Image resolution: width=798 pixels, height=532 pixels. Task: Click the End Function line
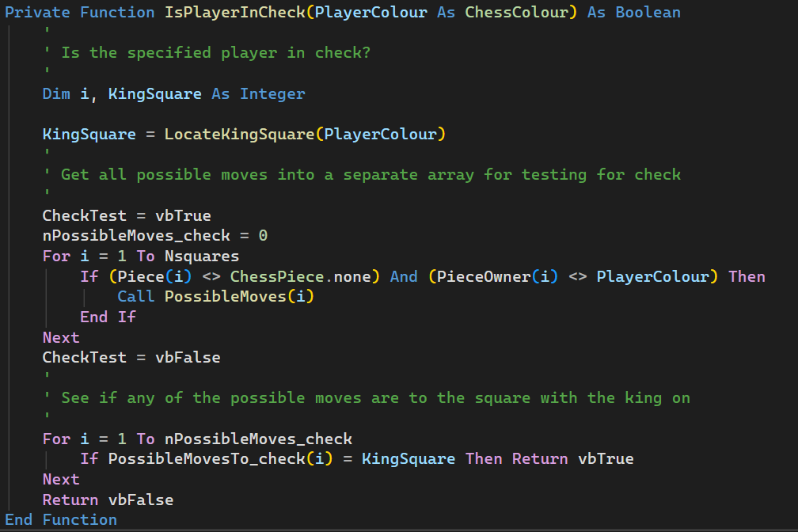(61, 519)
